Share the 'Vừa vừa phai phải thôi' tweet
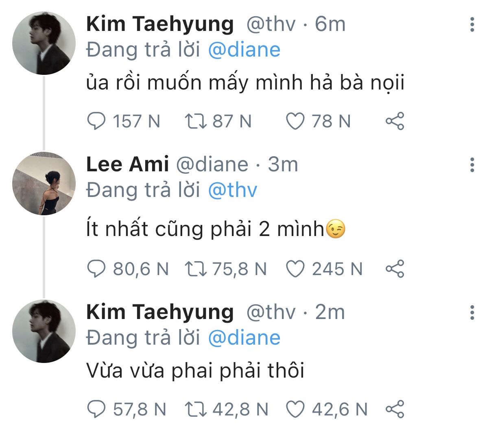The width and height of the screenshot is (504, 424). [x=395, y=409]
